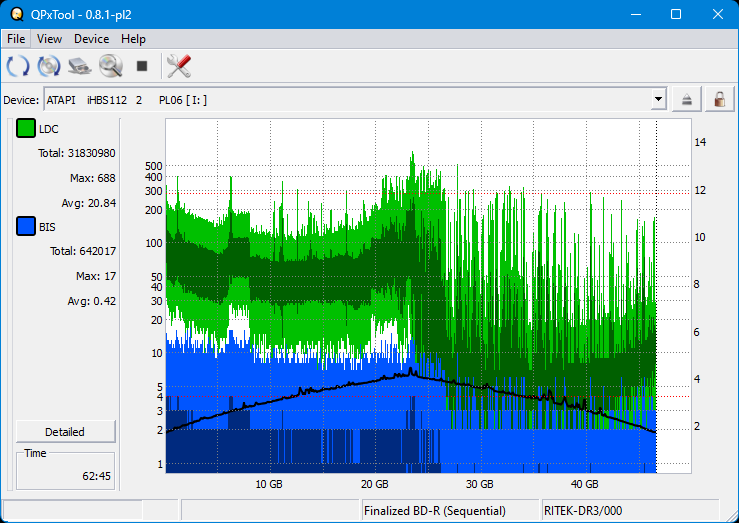
Task: Click the drive device info icon
Action: 80,67
